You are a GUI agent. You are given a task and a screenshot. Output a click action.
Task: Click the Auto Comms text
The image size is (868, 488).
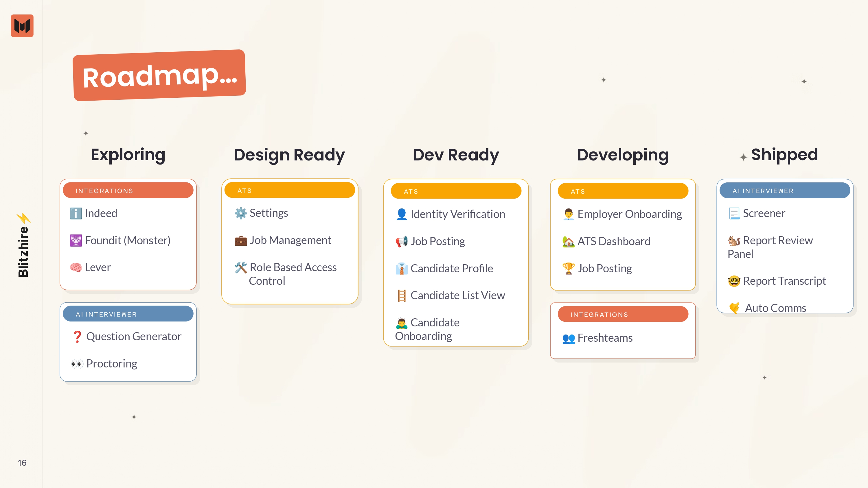[x=776, y=308]
